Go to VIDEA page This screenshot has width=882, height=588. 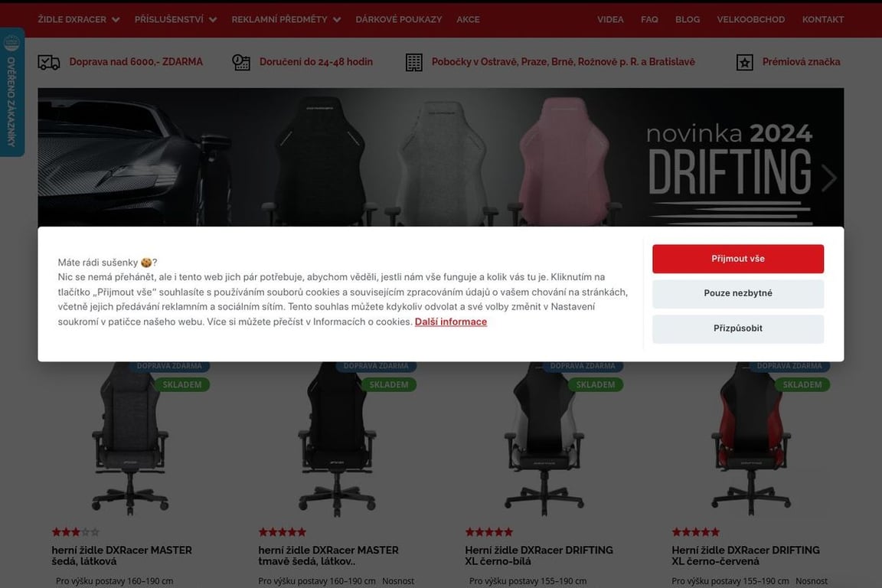[x=610, y=19]
